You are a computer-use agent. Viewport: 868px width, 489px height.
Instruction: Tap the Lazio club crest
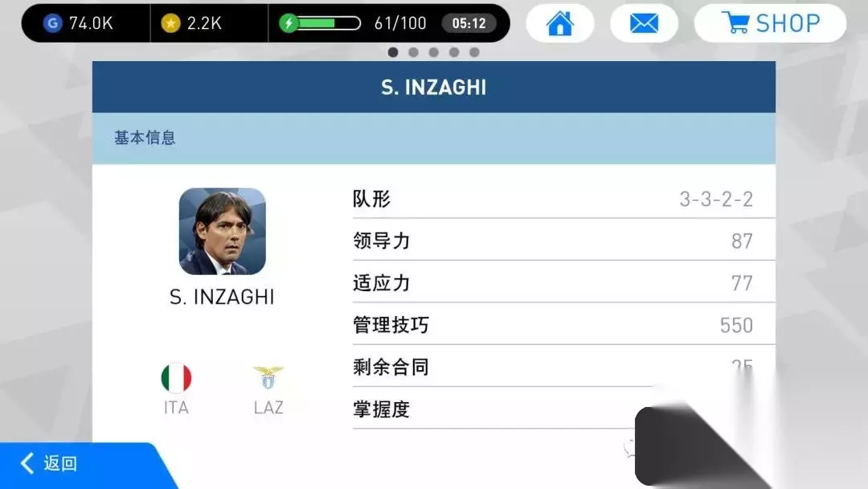[x=268, y=378]
